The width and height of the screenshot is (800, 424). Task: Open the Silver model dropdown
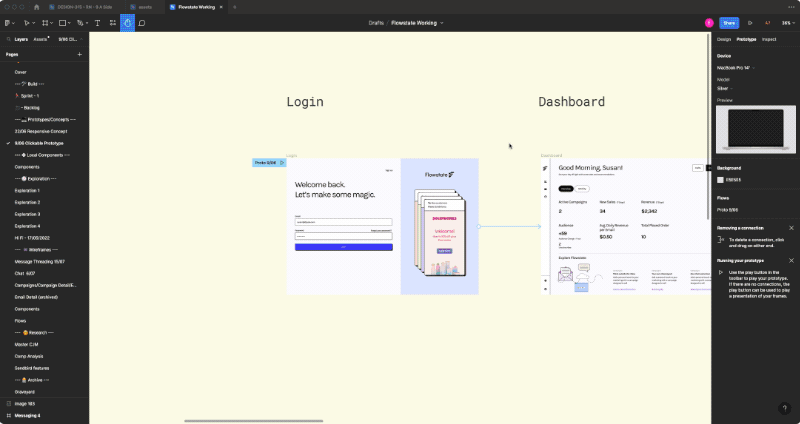point(724,89)
